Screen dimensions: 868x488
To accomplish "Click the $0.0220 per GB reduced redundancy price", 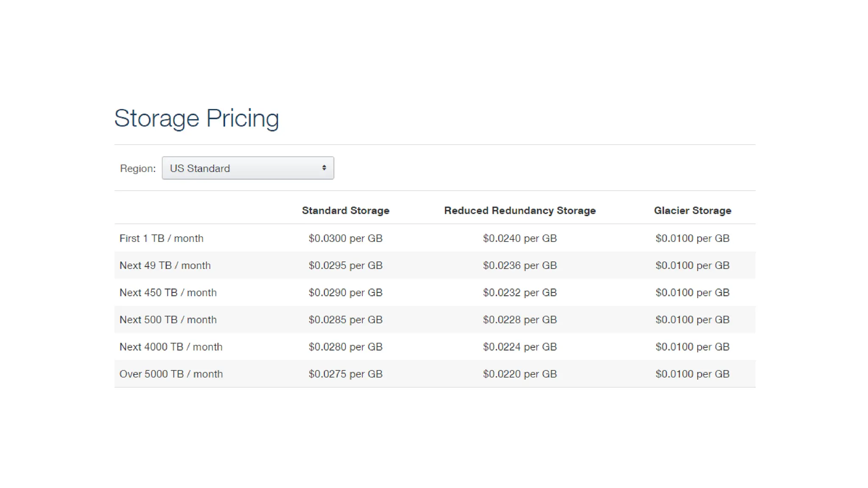I will click(520, 374).
